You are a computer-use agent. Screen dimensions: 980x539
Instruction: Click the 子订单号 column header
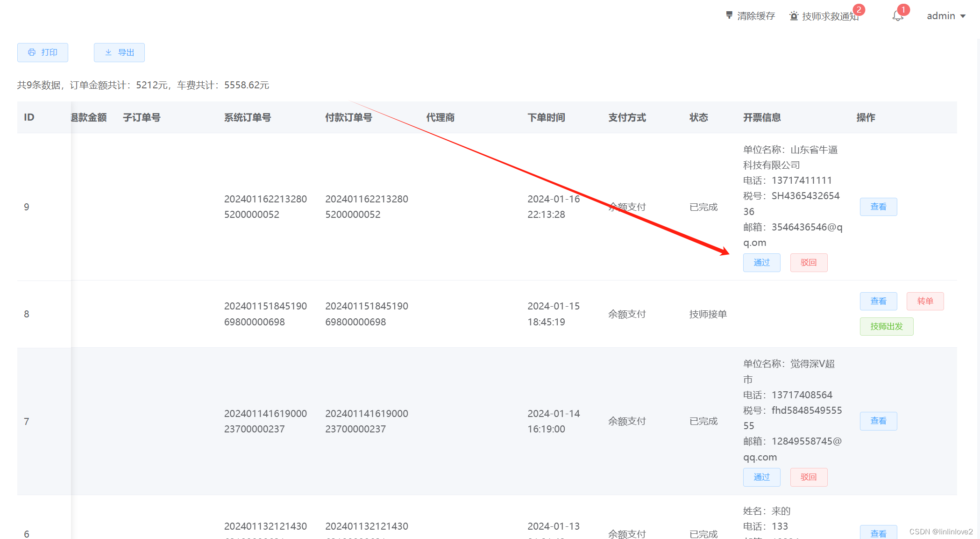click(x=142, y=117)
